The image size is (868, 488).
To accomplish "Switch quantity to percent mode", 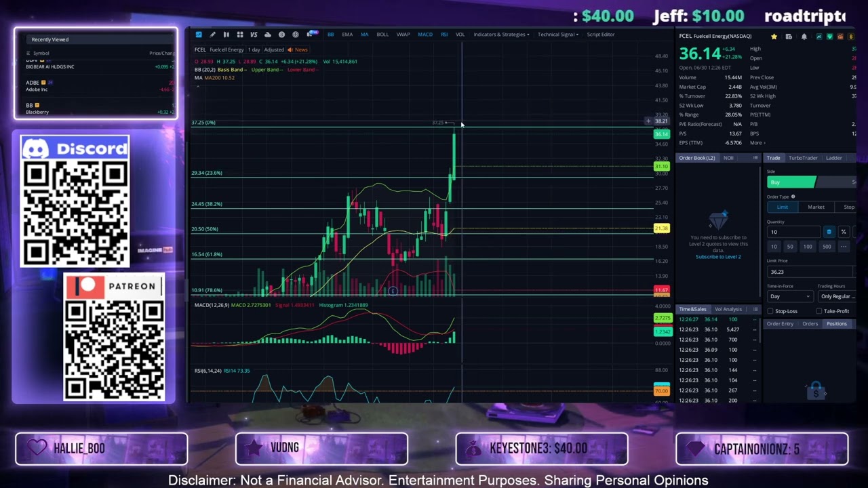I will coord(844,232).
